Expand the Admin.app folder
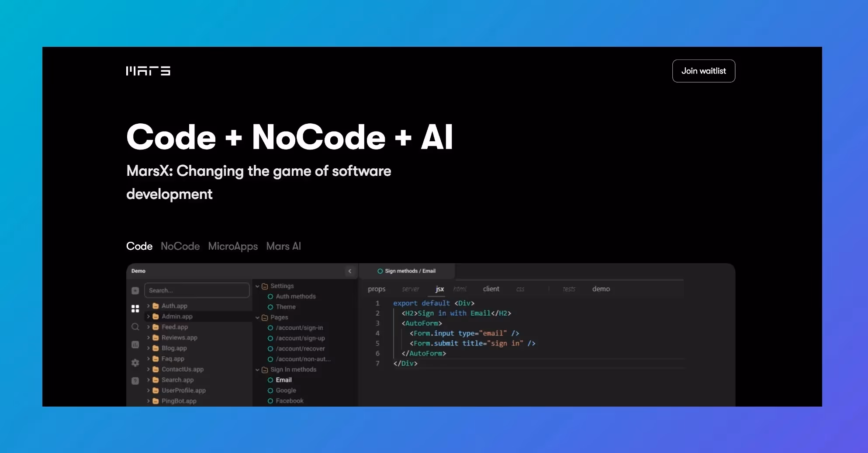 pyautogui.click(x=149, y=317)
